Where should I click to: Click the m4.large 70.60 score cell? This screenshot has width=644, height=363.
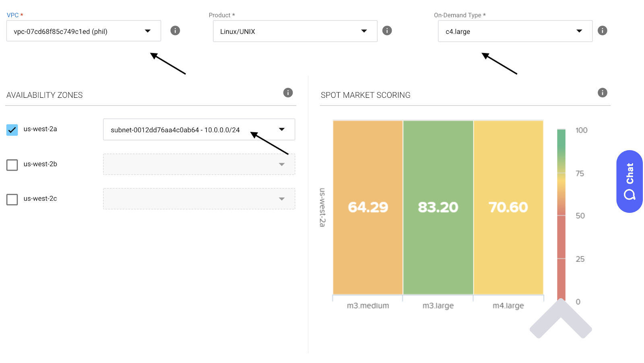(x=508, y=207)
